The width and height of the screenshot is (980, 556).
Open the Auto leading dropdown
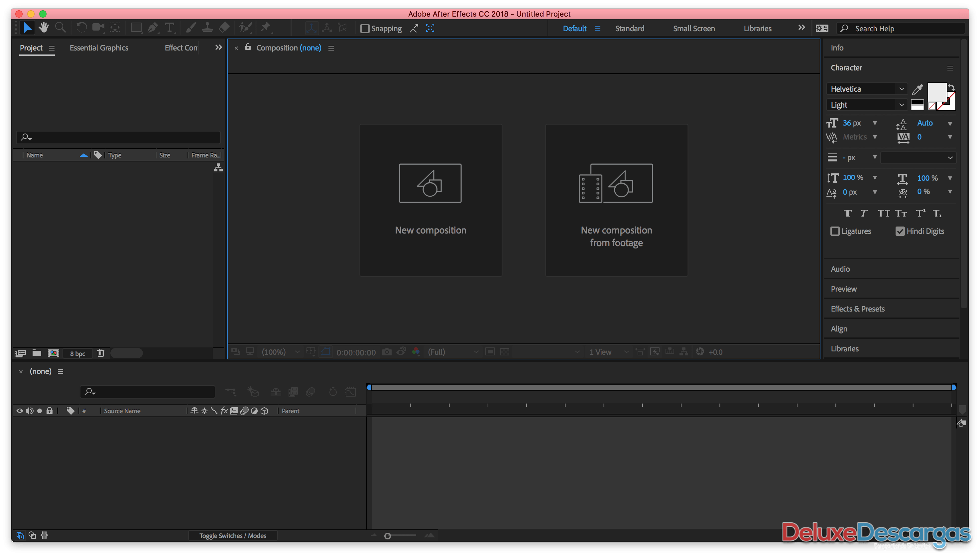point(950,124)
